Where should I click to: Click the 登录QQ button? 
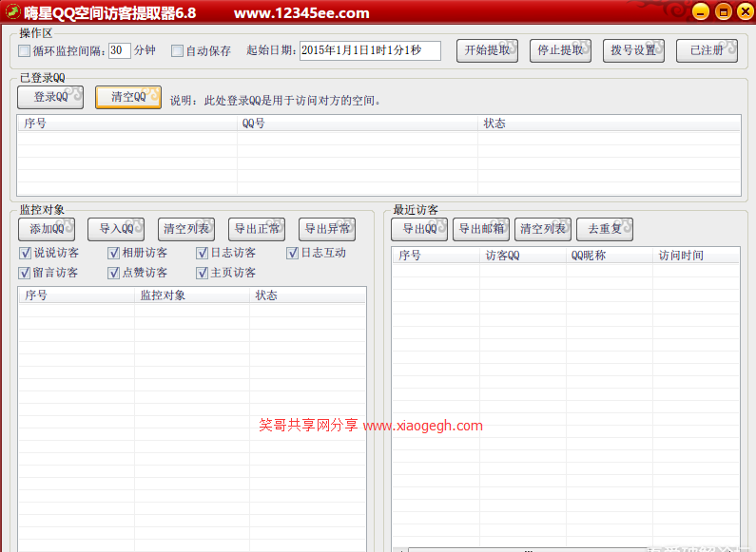[50, 97]
